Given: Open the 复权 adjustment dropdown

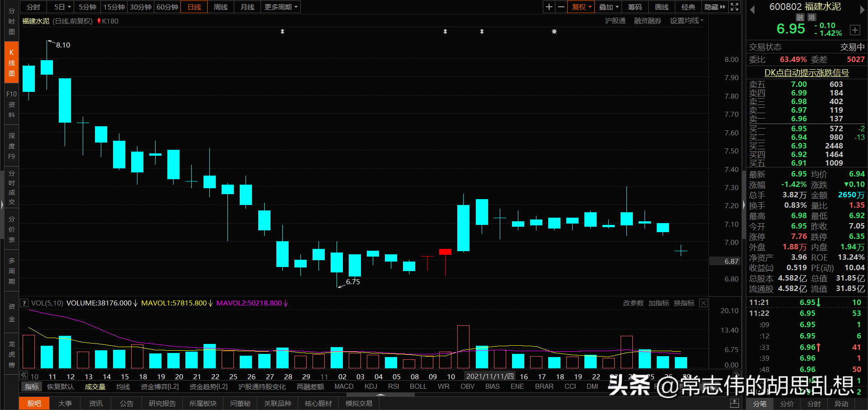Looking at the screenshot, I should pos(581,7).
